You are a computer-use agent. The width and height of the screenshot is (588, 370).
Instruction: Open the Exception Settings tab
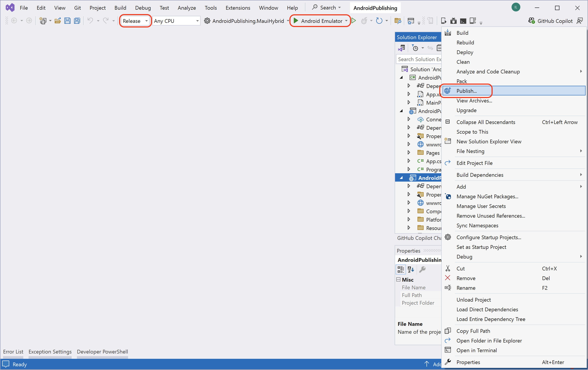pos(50,352)
